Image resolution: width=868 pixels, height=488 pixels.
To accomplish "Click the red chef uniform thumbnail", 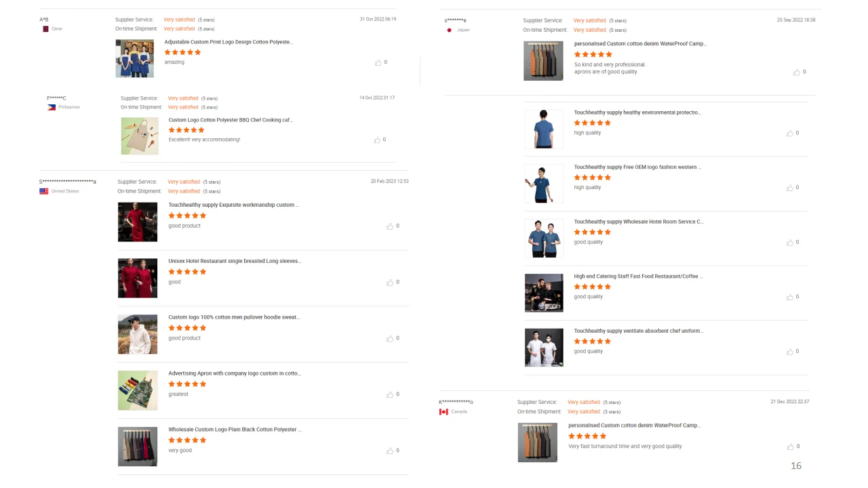I will pos(138,222).
